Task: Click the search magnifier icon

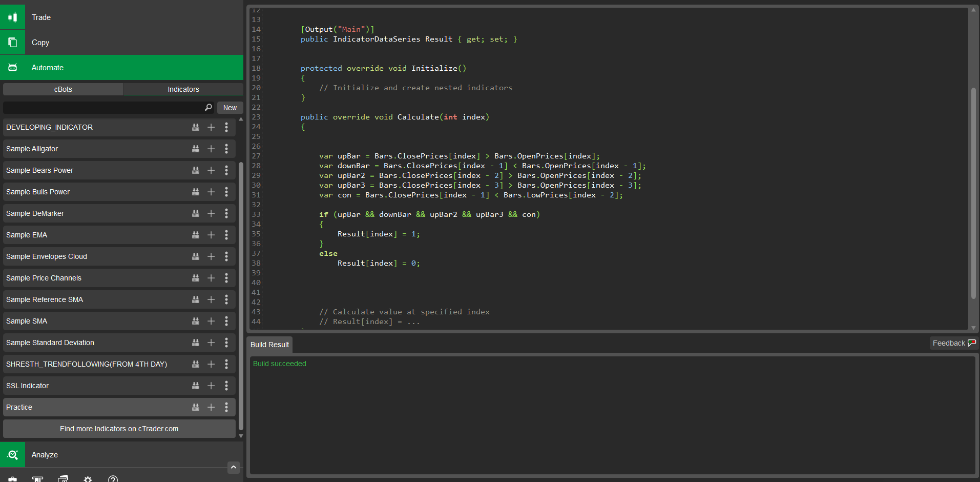Action: (x=208, y=108)
